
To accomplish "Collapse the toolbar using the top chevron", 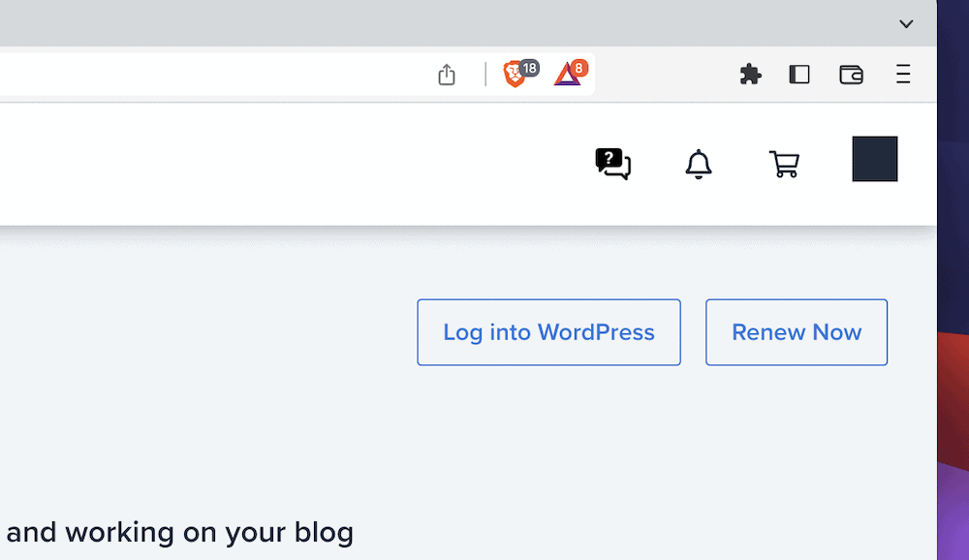I will pyautogui.click(x=907, y=23).
